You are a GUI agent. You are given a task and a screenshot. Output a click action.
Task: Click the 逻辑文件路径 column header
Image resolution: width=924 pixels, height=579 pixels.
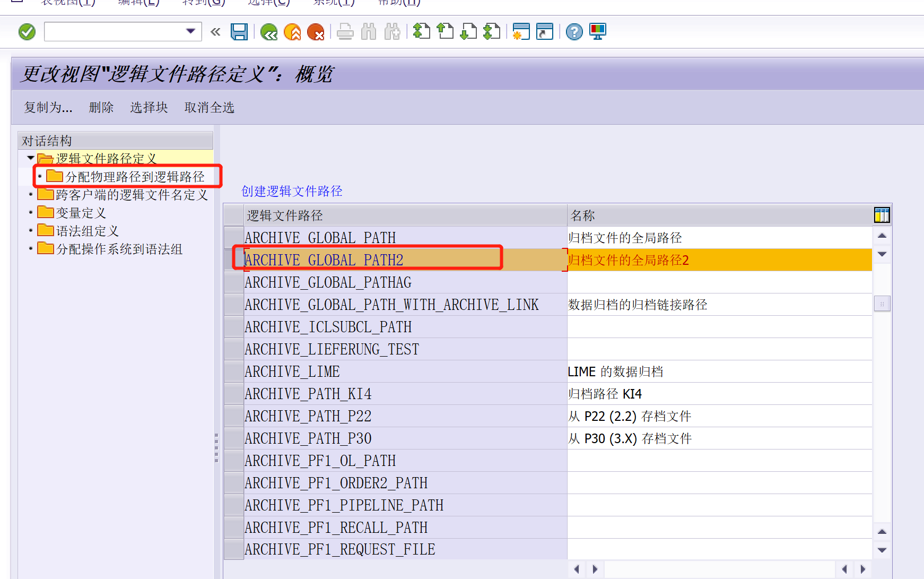(405, 215)
